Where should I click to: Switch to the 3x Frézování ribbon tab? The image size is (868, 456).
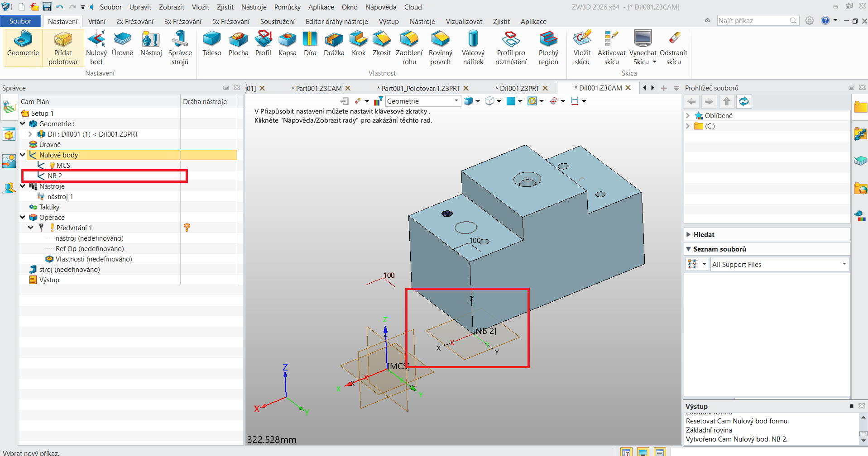[x=183, y=21]
